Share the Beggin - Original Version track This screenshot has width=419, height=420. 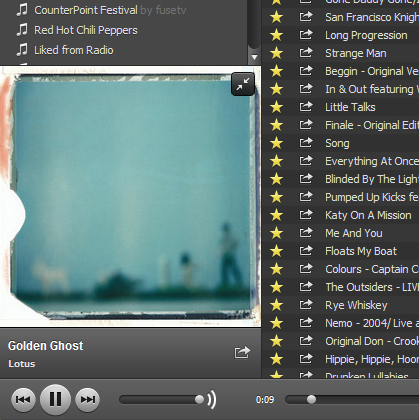click(306, 70)
